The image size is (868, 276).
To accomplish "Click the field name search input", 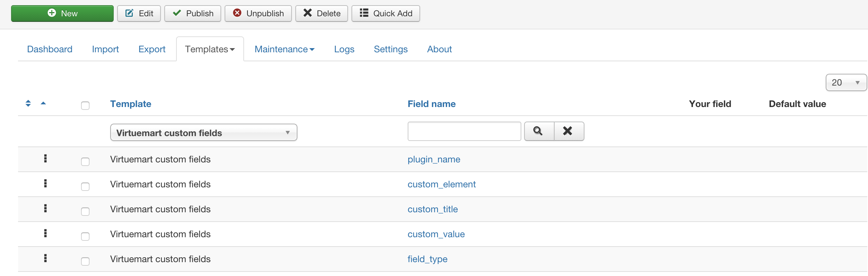I will pos(465,131).
